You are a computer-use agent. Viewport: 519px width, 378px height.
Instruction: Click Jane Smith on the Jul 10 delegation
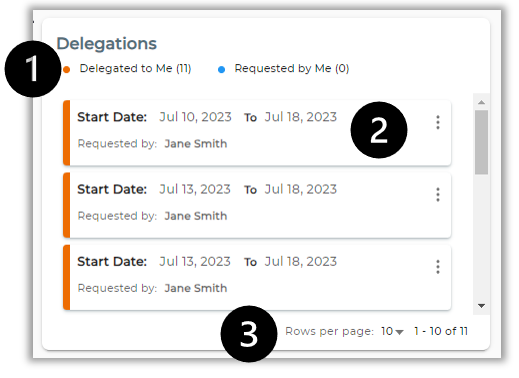[196, 144]
